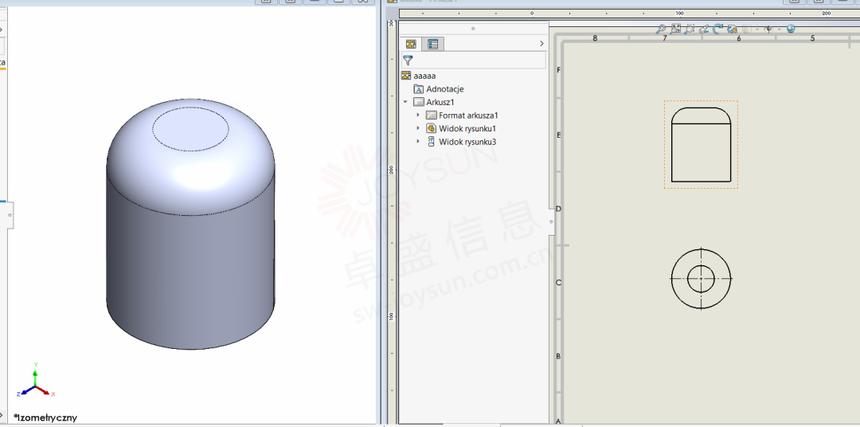Click the blue globe scene icon
Screen dimensions: 860x427
point(790,29)
